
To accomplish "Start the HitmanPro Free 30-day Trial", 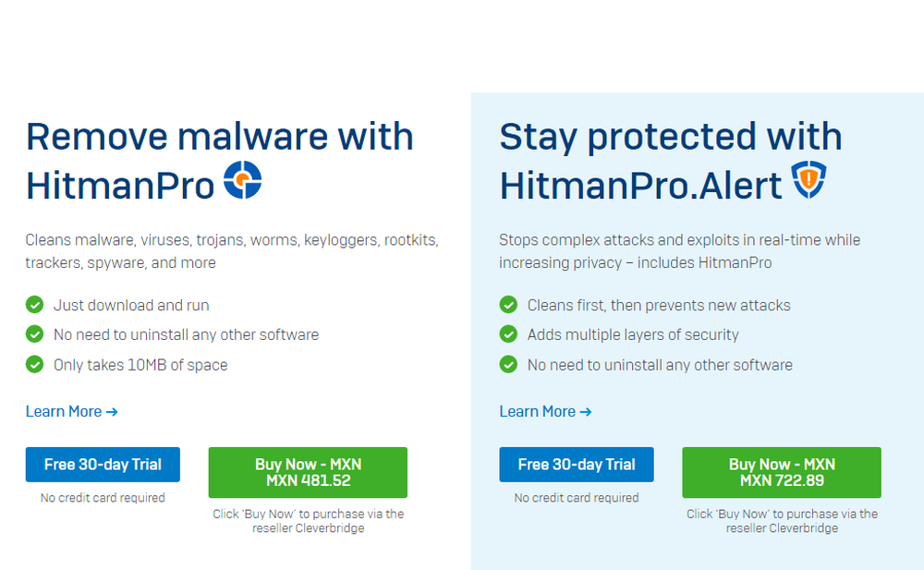I will 103,465.
